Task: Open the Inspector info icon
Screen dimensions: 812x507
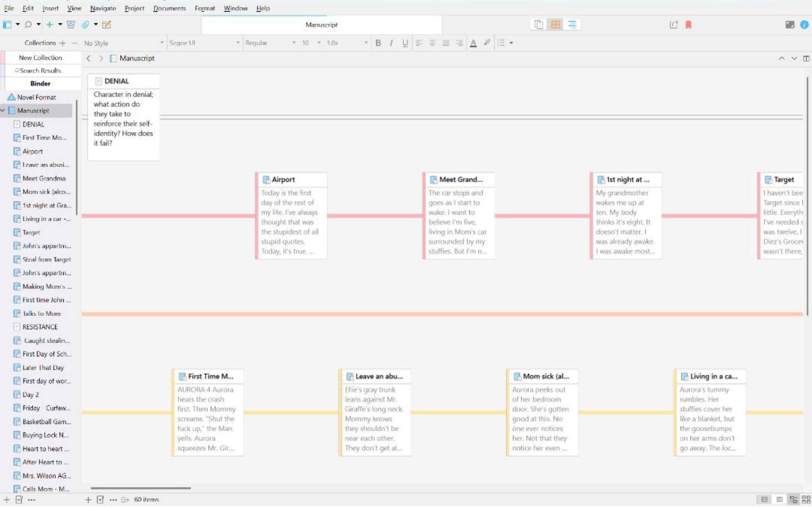Action: 804,25
